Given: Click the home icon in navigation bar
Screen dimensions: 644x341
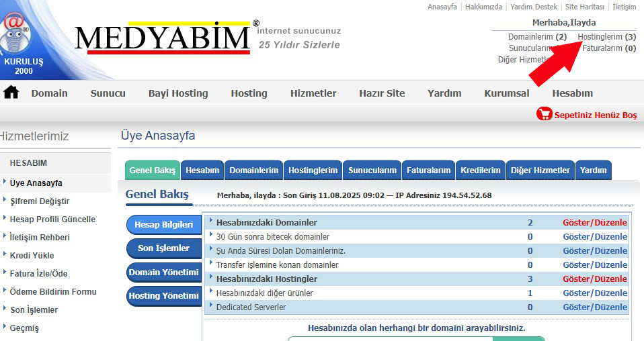Looking at the screenshot, I should pyautogui.click(x=11, y=93).
